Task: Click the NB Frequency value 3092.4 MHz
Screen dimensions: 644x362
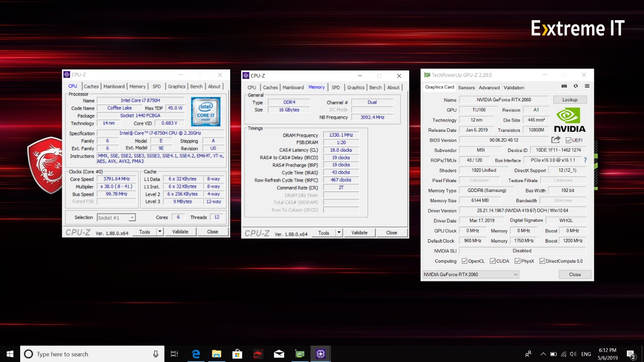Action: click(x=372, y=117)
